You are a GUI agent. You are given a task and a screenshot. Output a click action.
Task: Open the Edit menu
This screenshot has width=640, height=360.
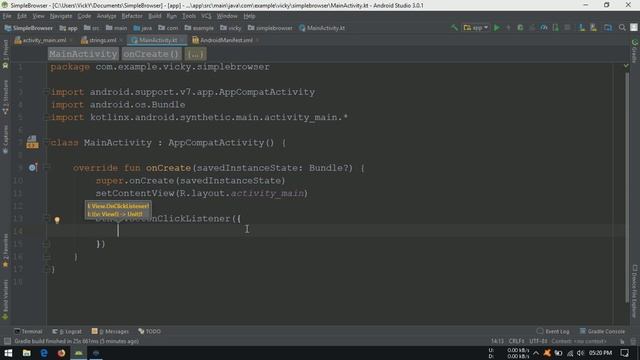22,16
